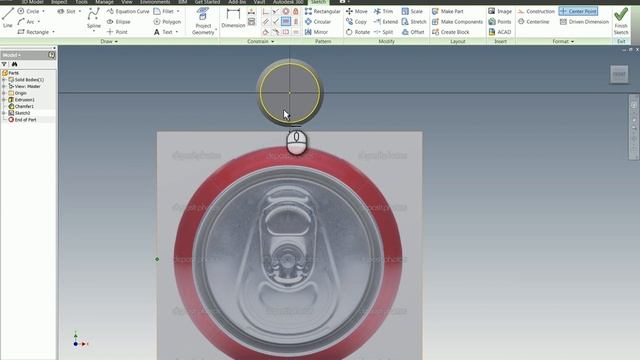This screenshot has height=360, width=640.
Task: Select the Line tool
Action: point(7,18)
